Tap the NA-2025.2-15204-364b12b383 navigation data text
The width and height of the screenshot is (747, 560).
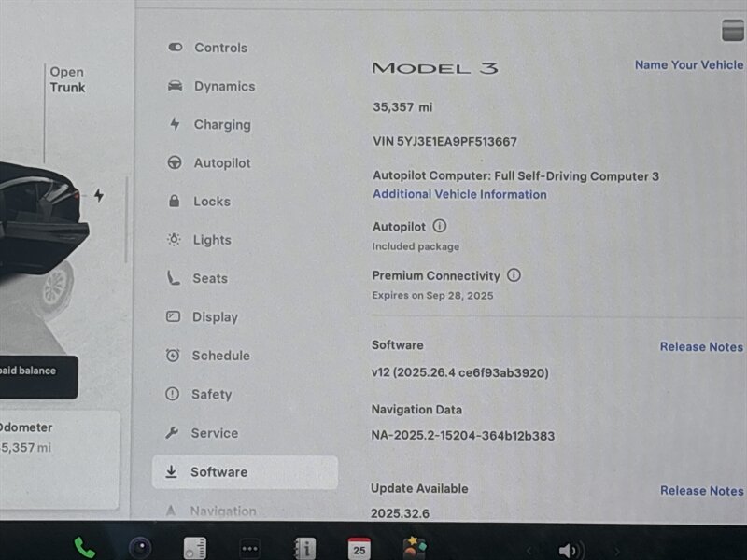click(463, 436)
